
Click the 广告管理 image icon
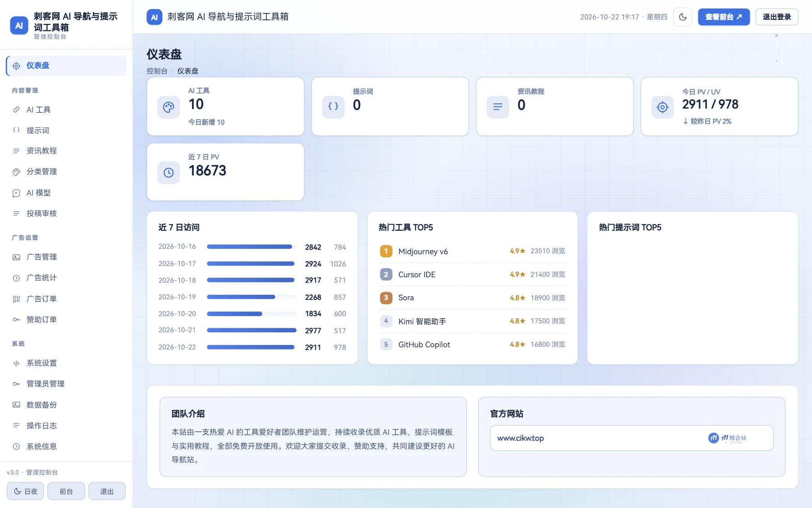(16, 257)
